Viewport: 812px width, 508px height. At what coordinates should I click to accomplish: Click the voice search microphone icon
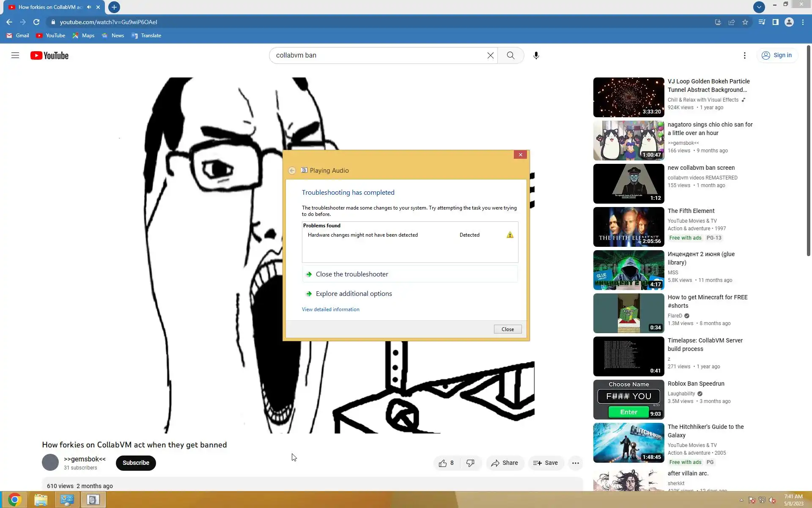tap(536, 55)
